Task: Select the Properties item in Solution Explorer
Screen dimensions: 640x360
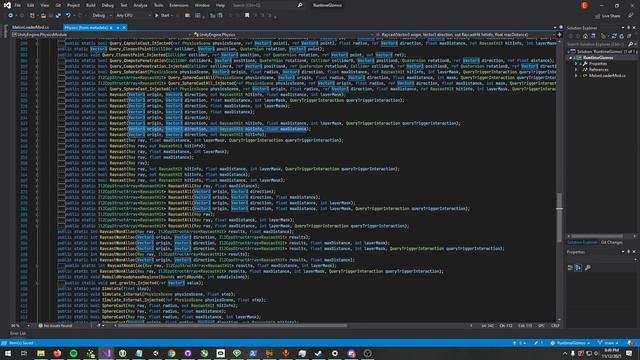Action: [598, 64]
